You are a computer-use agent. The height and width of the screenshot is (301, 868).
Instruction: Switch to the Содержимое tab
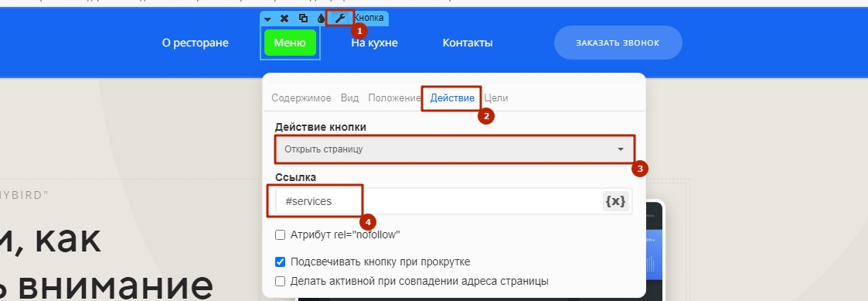[301, 98]
